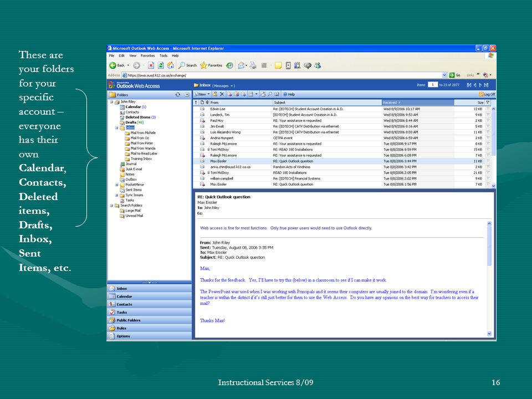This screenshot has height=399, width=532.
Task: Flag the Landeck, Tim message
Action: 488,115
